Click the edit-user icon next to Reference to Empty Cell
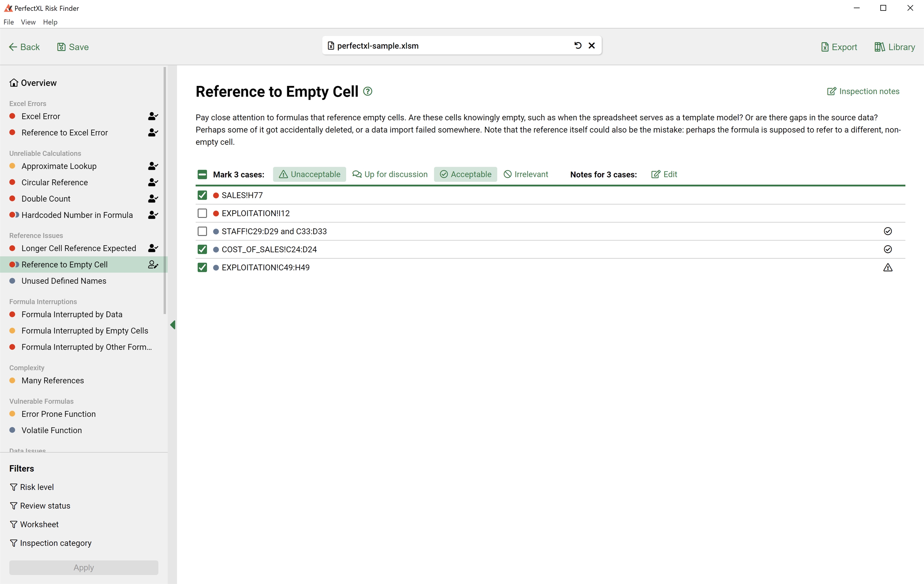Screen dimensions: 924x584 pos(153,264)
